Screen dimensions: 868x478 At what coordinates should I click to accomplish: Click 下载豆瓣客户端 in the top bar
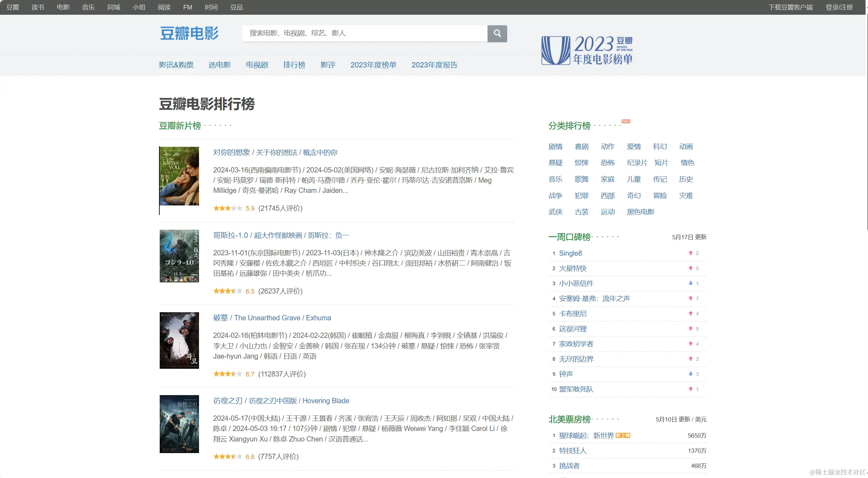tap(790, 7)
